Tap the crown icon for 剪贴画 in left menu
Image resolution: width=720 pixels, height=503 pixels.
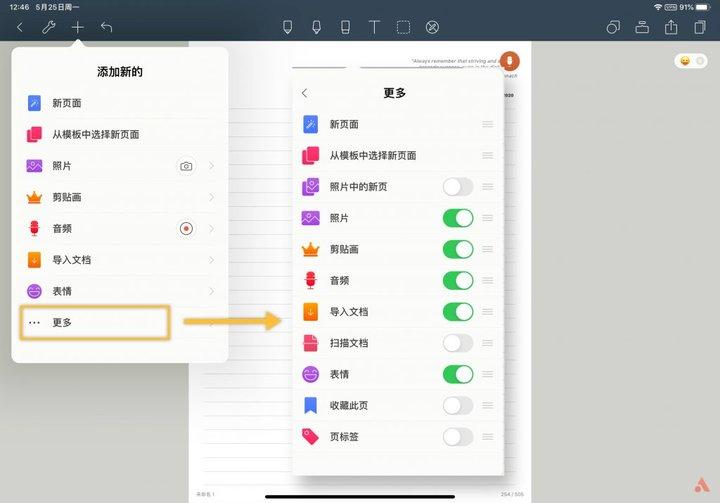34,198
